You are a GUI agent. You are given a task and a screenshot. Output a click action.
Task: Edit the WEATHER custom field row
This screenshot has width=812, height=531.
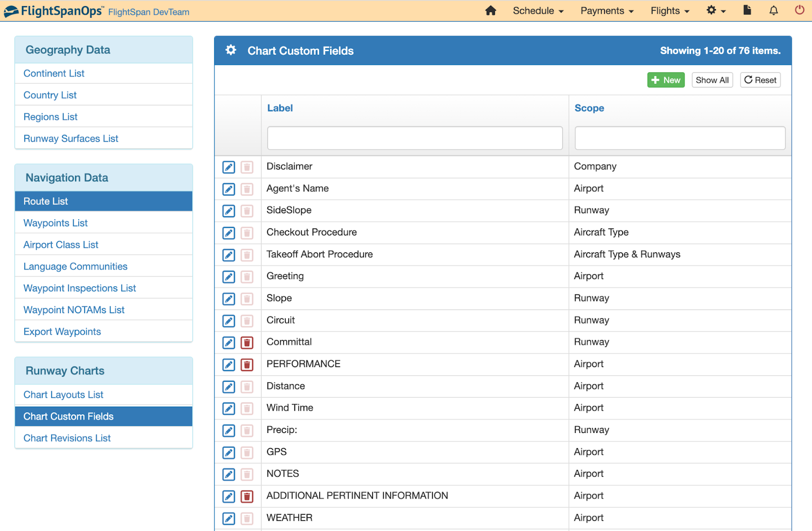pos(228,518)
